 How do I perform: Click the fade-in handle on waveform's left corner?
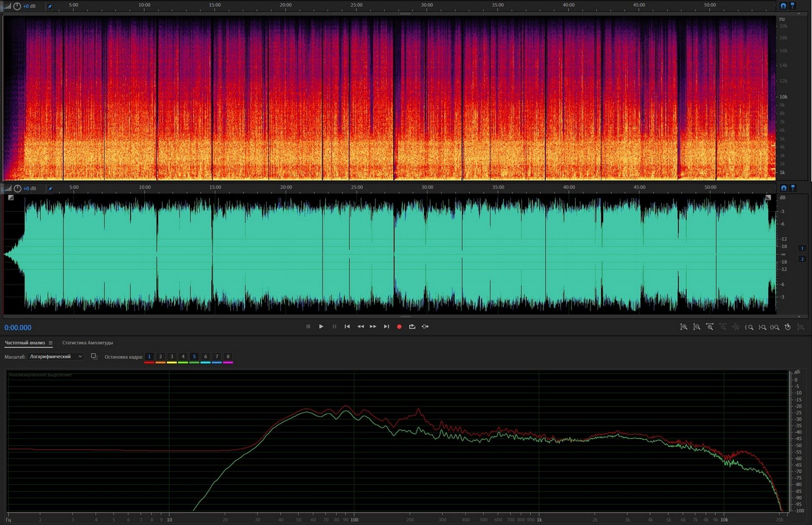[x=11, y=197]
